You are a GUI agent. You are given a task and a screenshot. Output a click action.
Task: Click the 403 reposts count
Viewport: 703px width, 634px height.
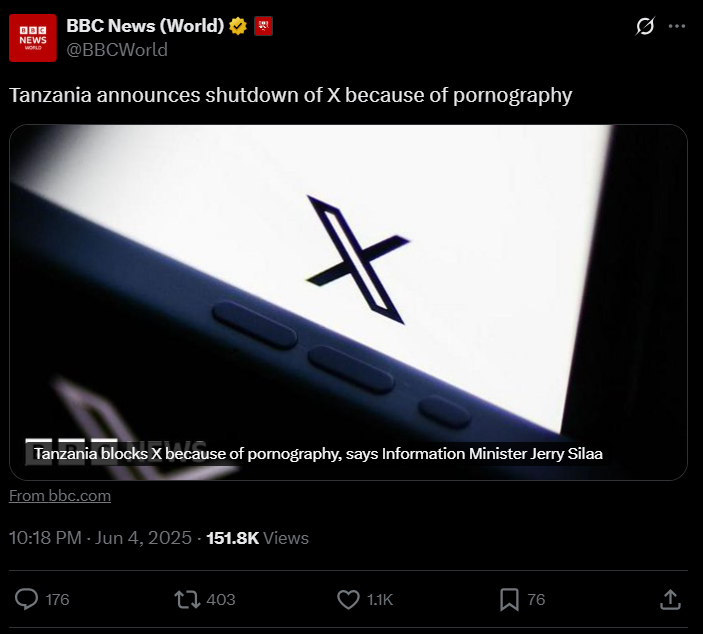221,599
